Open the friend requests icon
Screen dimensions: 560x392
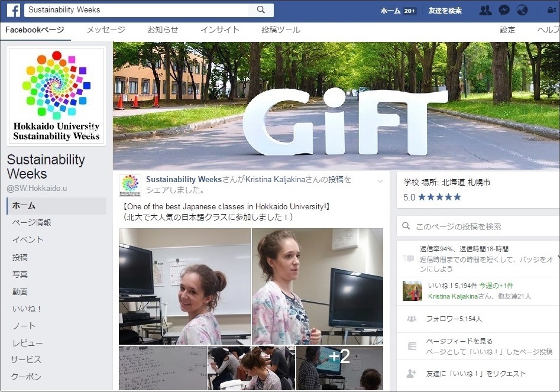[x=485, y=11]
